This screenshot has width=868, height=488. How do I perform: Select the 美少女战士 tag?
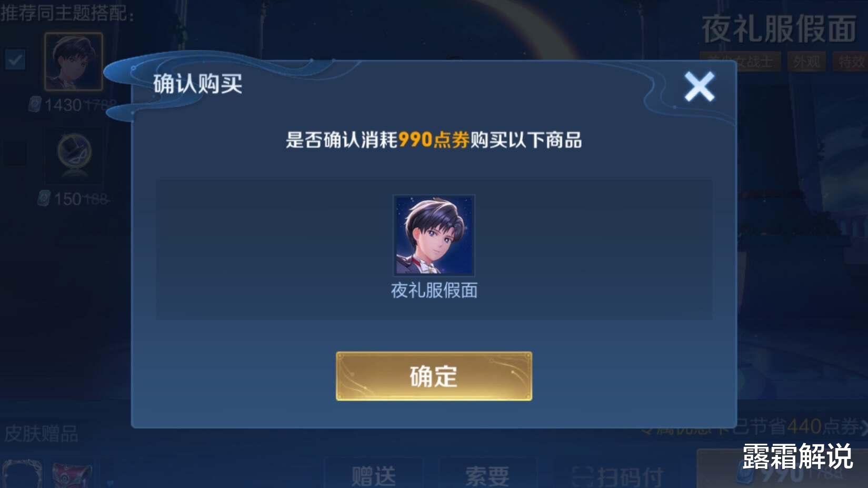pos(740,62)
